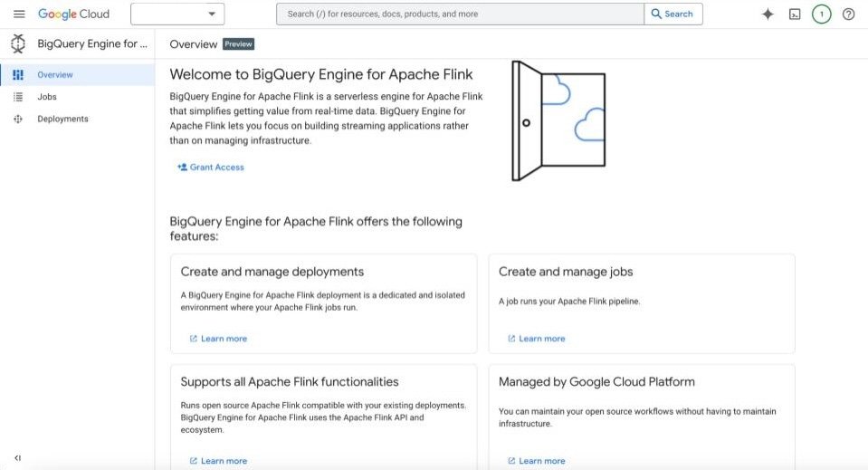Open Learn more under Create and manage jobs

pyautogui.click(x=541, y=339)
